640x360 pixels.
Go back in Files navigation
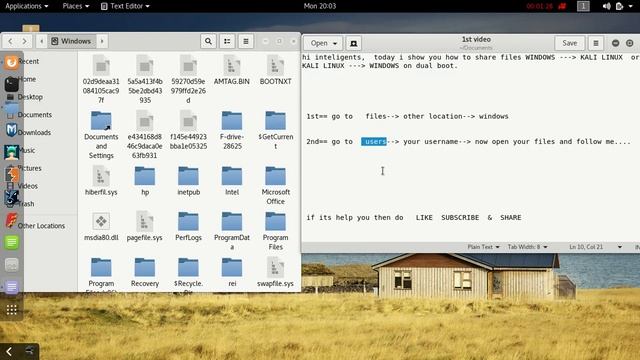[x=10, y=41]
